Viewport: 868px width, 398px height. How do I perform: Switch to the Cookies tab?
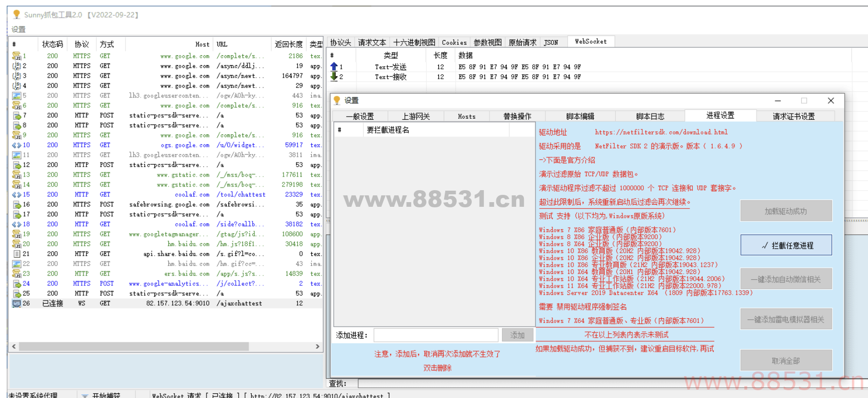(454, 42)
